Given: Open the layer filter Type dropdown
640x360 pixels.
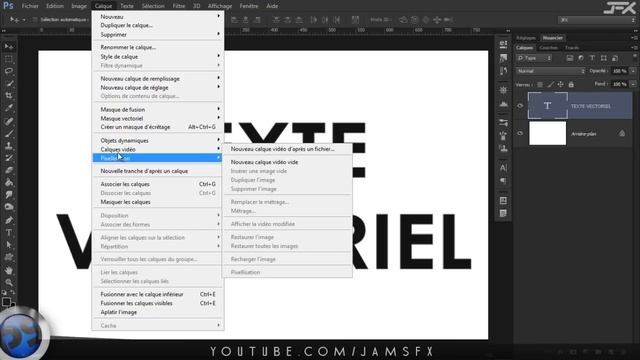Looking at the screenshot, I should pyautogui.click(x=534, y=58).
